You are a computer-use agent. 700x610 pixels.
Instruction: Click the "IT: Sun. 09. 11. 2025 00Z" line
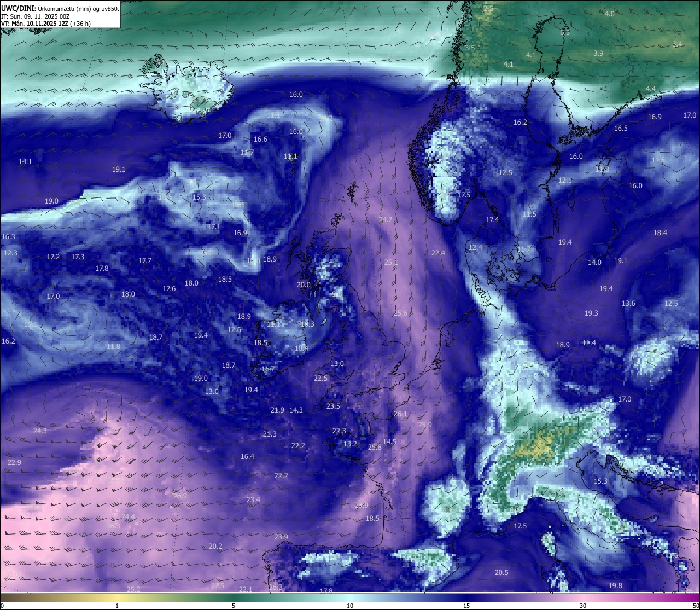click(35, 16)
